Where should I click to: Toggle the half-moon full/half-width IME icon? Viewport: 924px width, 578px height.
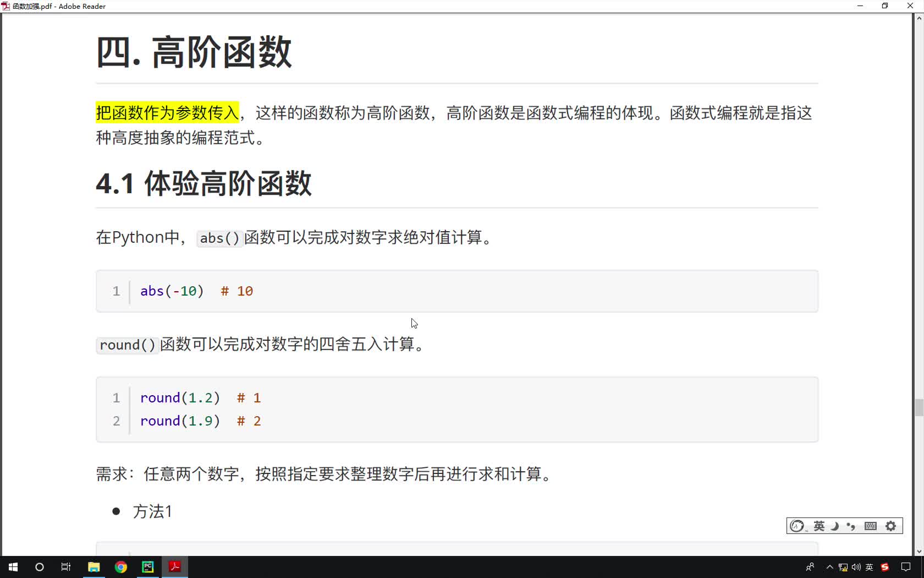pyautogui.click(x=835, y=526)
